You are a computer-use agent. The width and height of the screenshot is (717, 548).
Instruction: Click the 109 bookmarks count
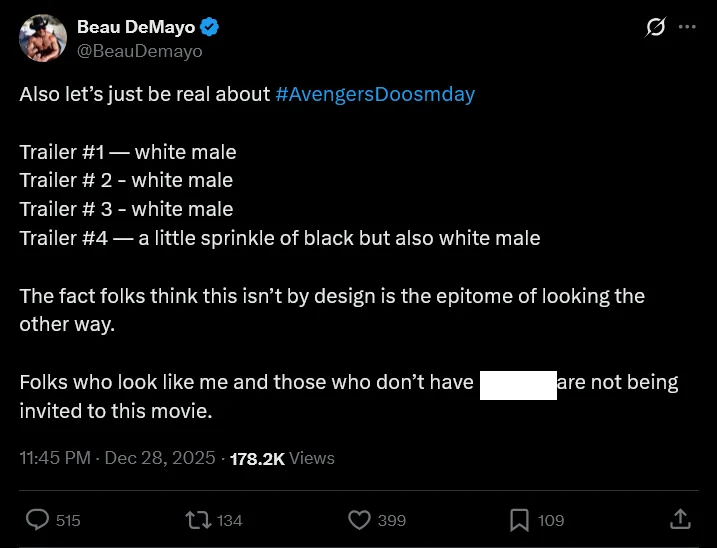(x=551, y=520)
